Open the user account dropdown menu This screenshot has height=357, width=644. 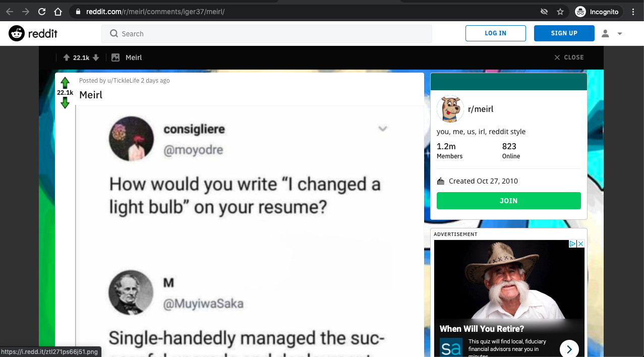(612, 33)
